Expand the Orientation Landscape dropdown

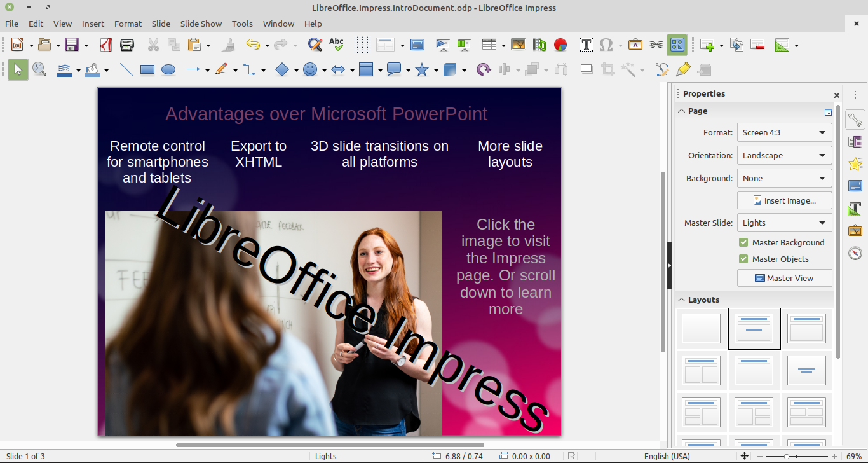pos(784,155)
